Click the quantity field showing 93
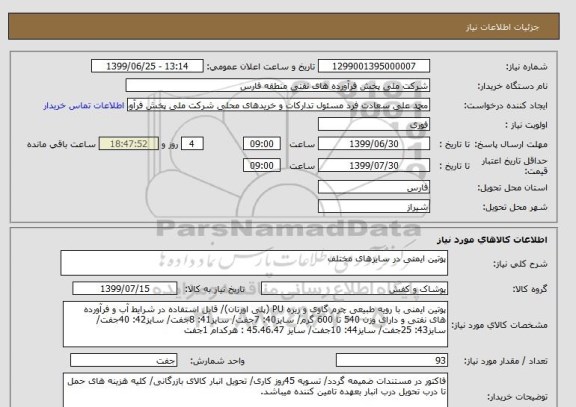This screenshot has height=407, width=576. [392, 361]
